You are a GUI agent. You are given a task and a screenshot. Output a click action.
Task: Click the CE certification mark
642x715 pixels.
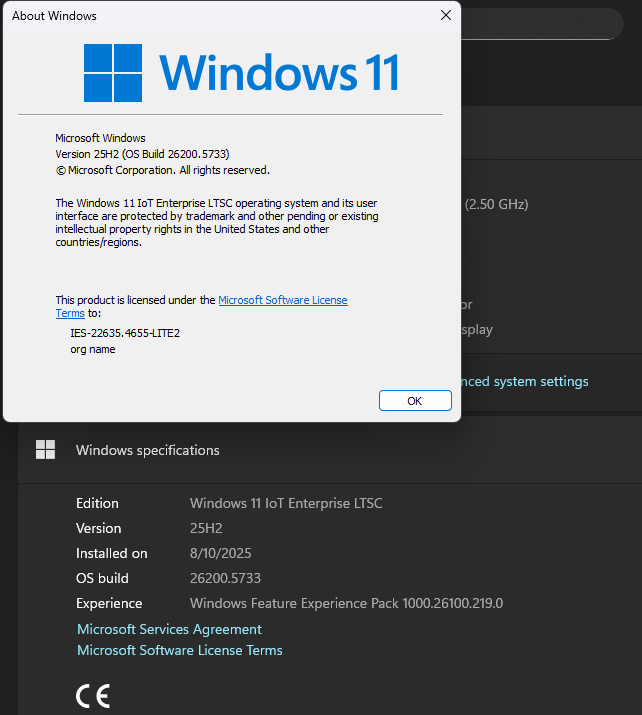coord(93,696)
